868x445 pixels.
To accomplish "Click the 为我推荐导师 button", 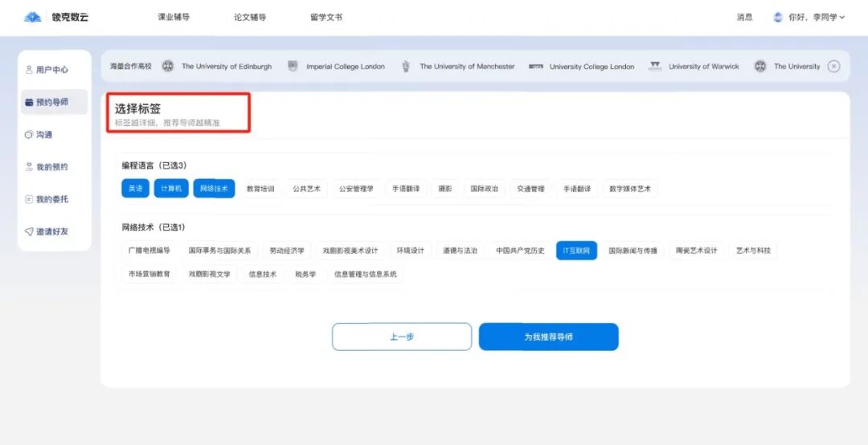I will [549, 337].
